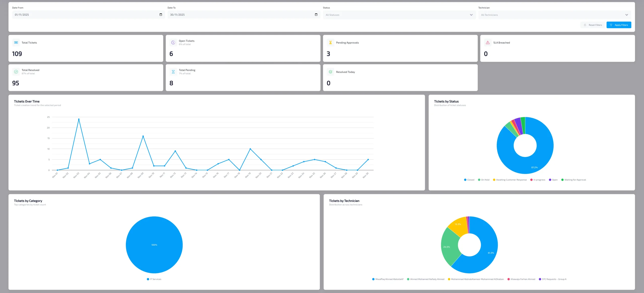Image resolution: width=644 pixels, height=293 pixels.
Task: Open Date To calendar picker icon
Action: pos(316,15)
